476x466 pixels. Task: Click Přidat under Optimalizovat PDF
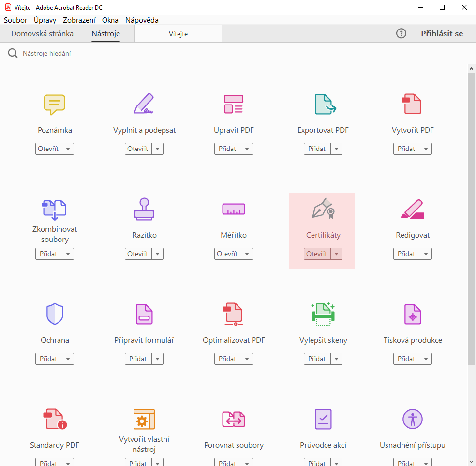click(x=228, y=359)
